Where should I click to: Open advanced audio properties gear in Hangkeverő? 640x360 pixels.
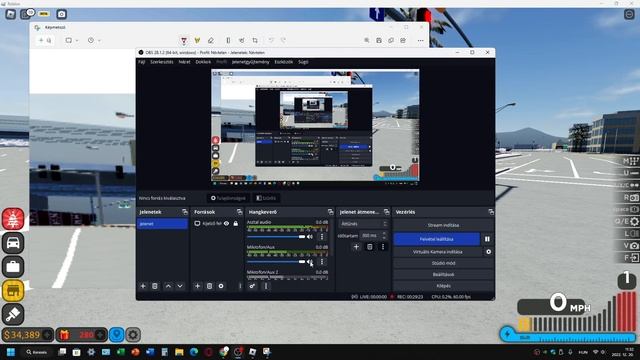click(x=252, y=286)
